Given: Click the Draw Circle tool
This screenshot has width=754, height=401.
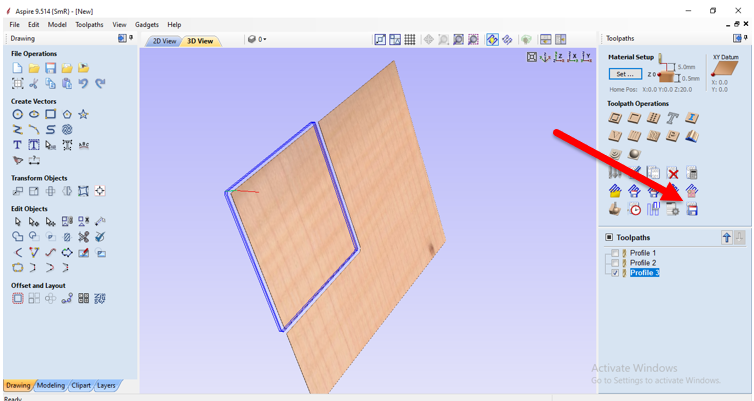Looking at the screenshot, I should click(18, 115).
